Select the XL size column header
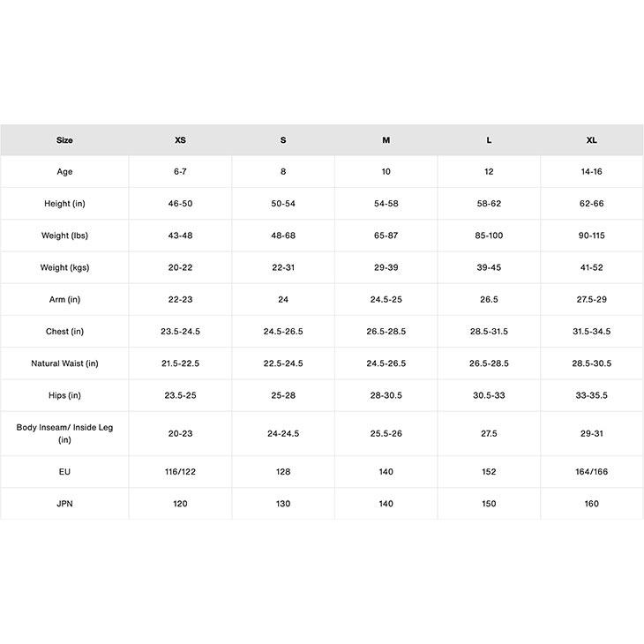Image resolution: width=644 pixels, height=644 pixels. (x=592, y=140)
